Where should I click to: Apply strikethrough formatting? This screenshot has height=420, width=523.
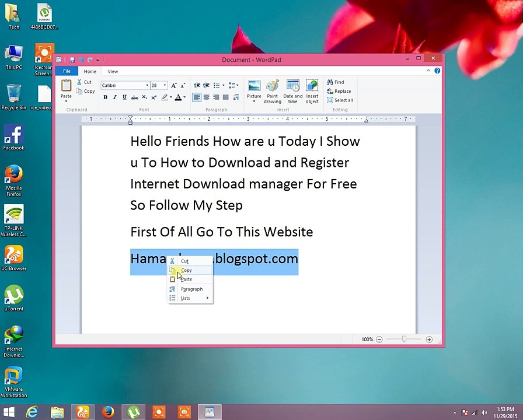click(x=134, y=97)
